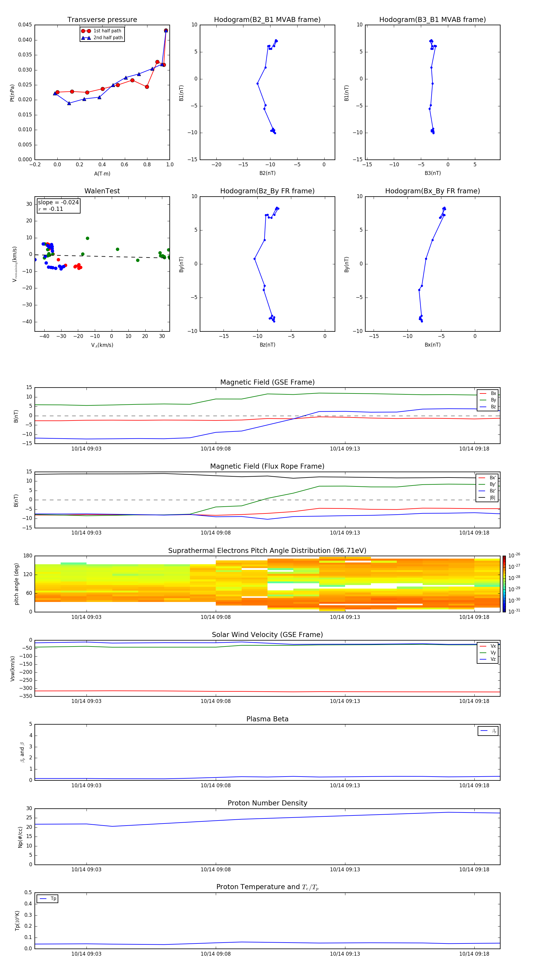Image resolution: width=535 pixels, height=980 pixels.
Task: Click the 'Magnetic Field (GSE Frame)' title
Action: pos(267,382)
